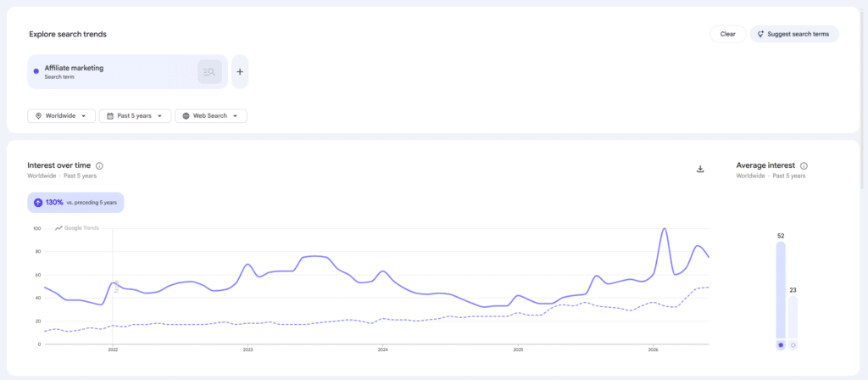Click the Explore search trends heading
Image resolution: width=868 pixels, height=380 pixels.
tap(68, 34)
